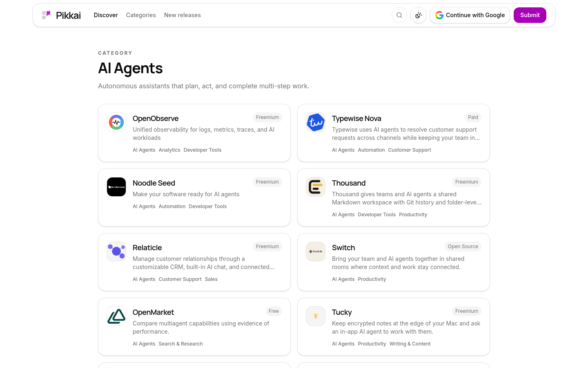Open the Switch title link
The image size is (588, 368).
coord(343,248)
